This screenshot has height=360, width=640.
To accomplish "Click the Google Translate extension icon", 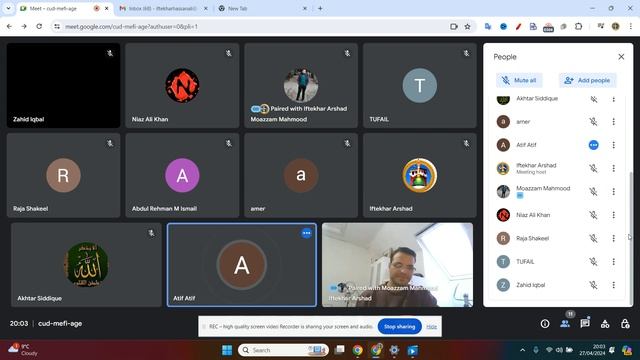I will [488, 27].
